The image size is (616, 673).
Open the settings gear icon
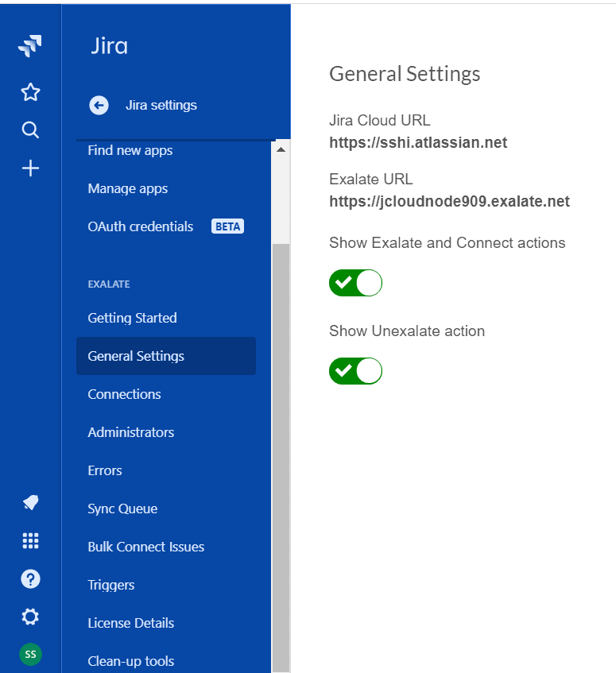point(30,617)
